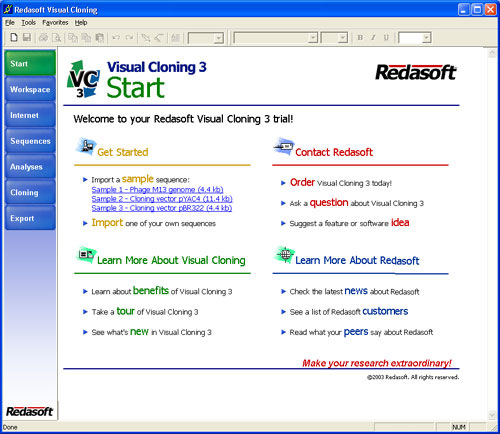Open the font size dropdown beside Bold

tap(334, 38)
